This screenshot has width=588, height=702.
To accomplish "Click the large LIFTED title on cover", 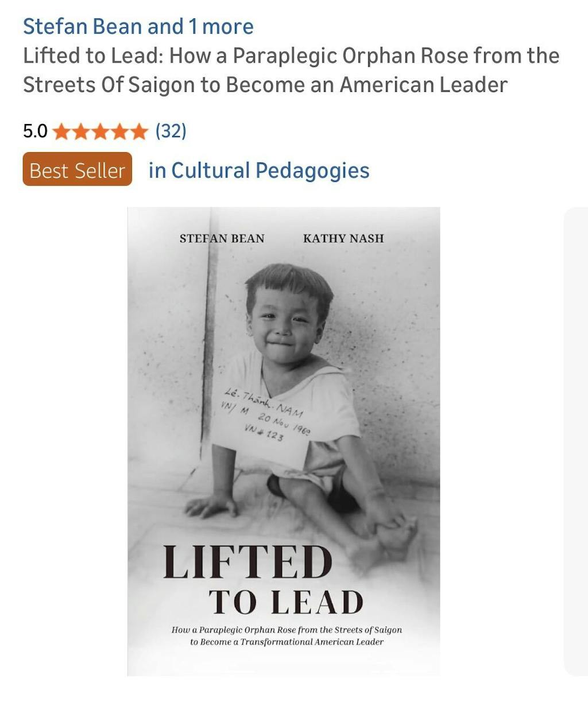I will pyautogui.click(x=247, y=562).
